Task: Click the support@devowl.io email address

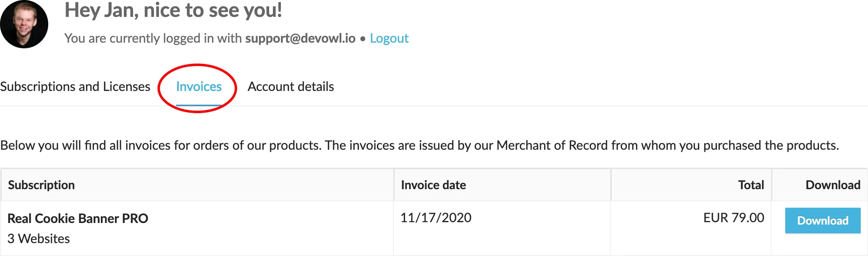Action: (300, 38)
